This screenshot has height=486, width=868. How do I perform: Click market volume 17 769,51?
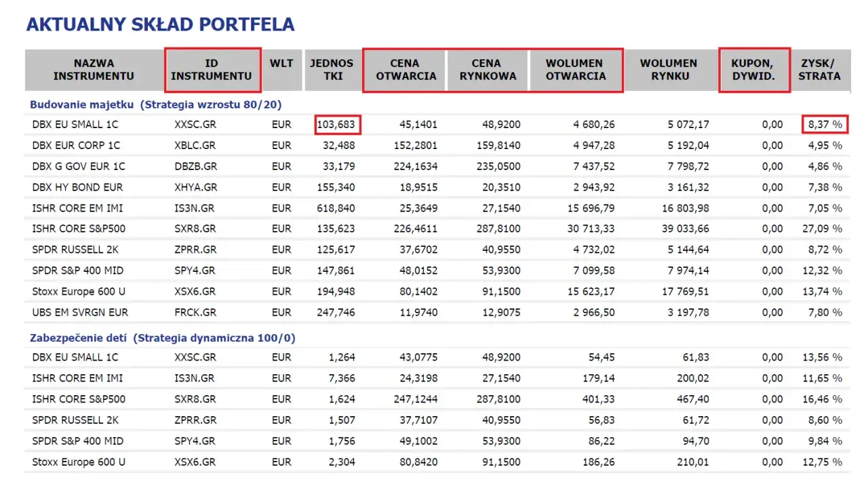(685, 291)
